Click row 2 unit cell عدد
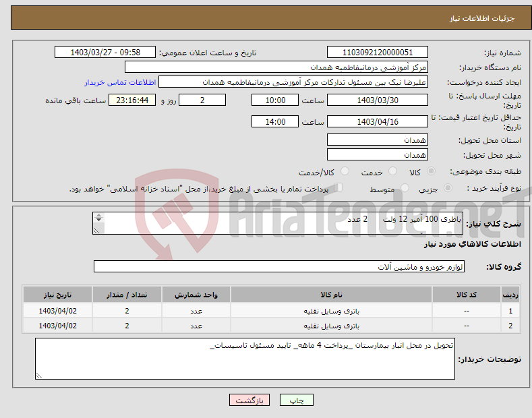 pyautogui.click(x=196, y=326)
